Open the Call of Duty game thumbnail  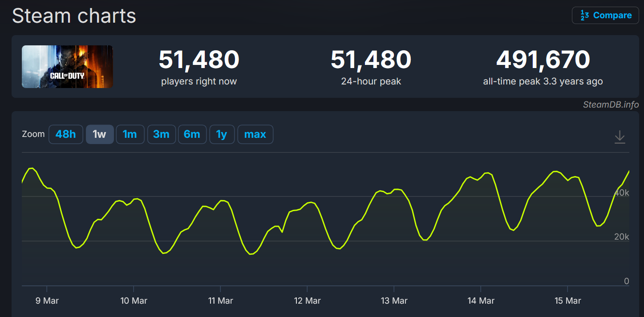(67, 67)
